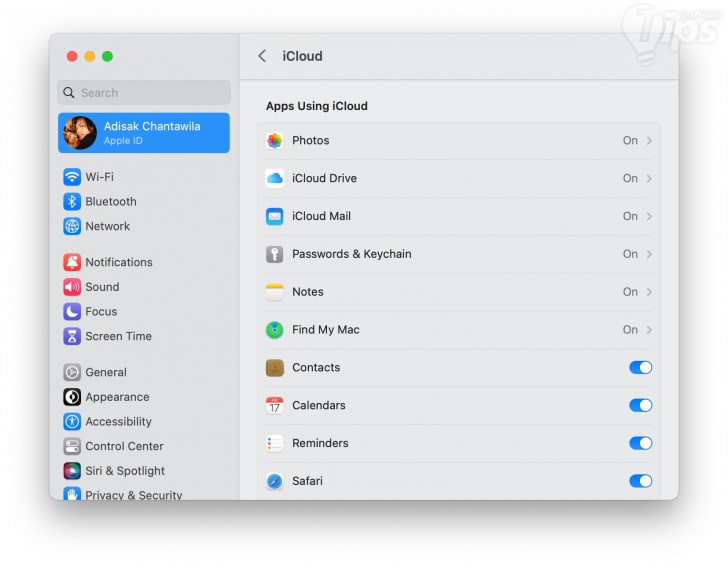This screenshot has height=565, width=728.
Task: Turn off the Contacts iCloud toggle
Action: click(x=641, y=368)
